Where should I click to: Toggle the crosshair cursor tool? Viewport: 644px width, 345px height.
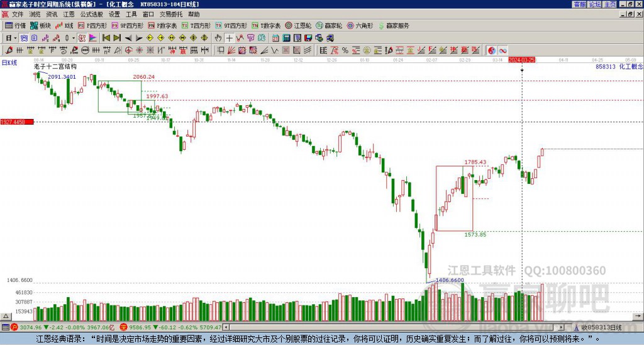[229, 38]
